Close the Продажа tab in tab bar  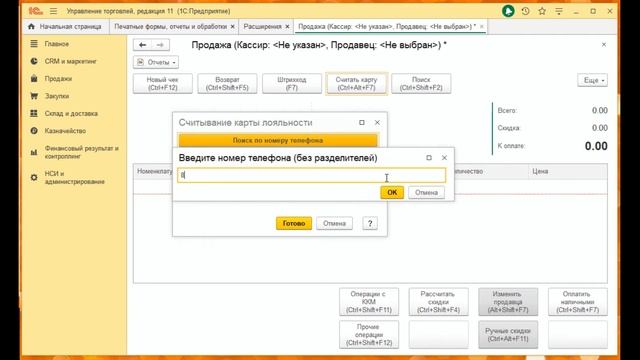point(482,27)
